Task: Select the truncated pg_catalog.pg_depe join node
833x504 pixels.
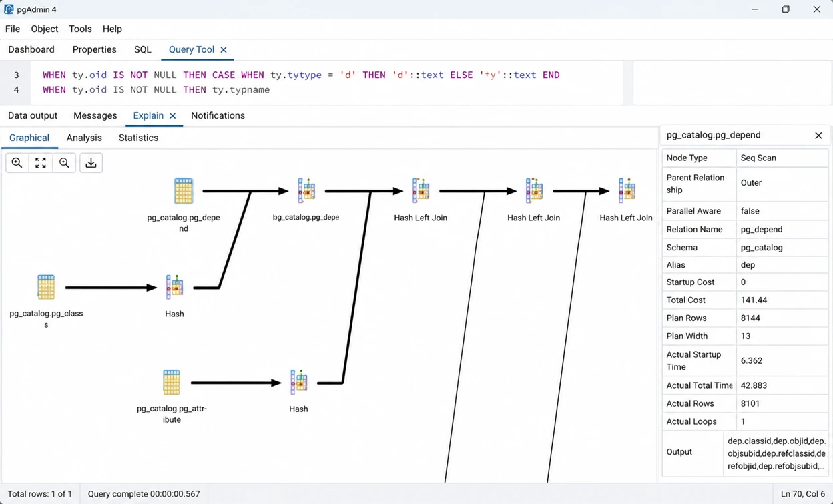Action: (x=306, y=191)
